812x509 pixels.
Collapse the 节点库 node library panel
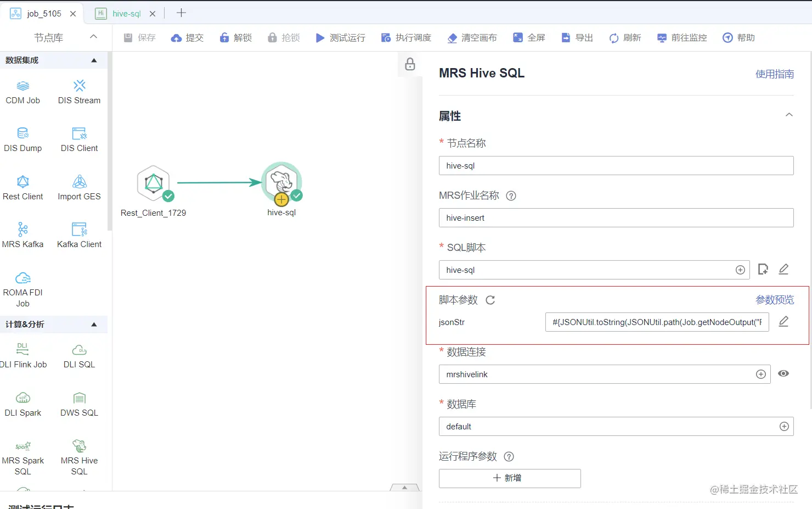tap(93, 37)
